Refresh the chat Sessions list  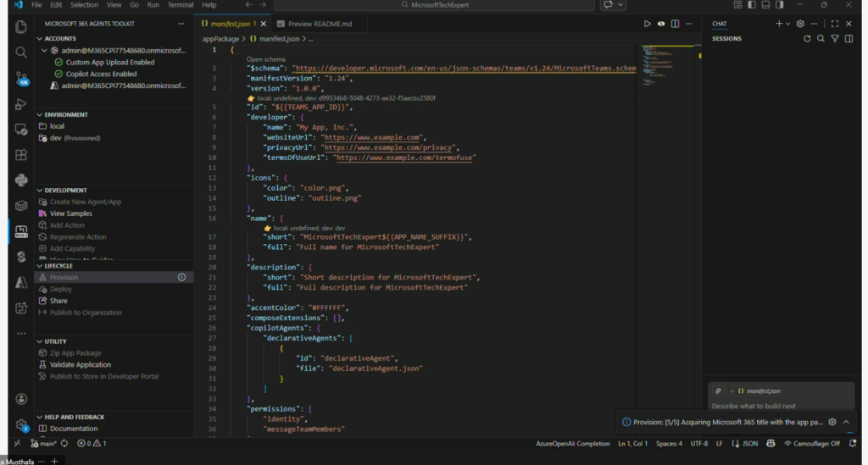coord(807,38)
